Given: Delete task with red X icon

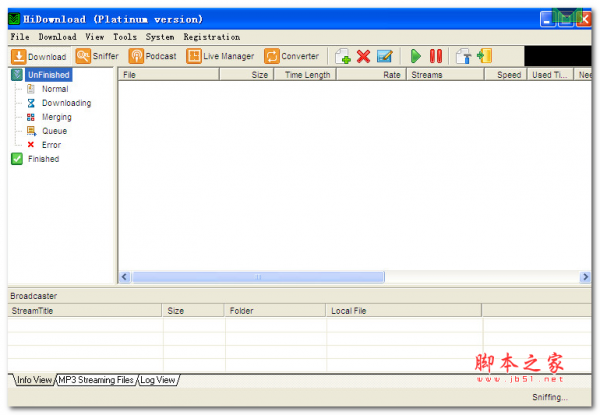Looking at the screenshot, I should [x=364, y=56].
